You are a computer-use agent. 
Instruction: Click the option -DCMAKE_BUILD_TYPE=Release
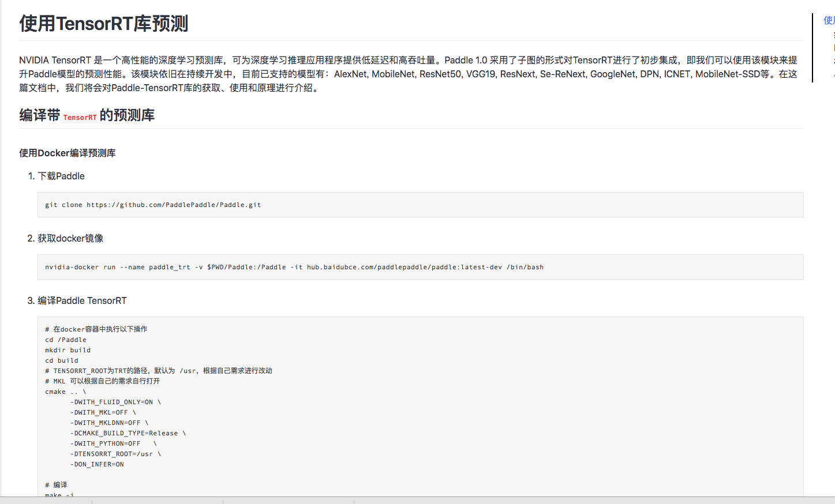(124, 433)
